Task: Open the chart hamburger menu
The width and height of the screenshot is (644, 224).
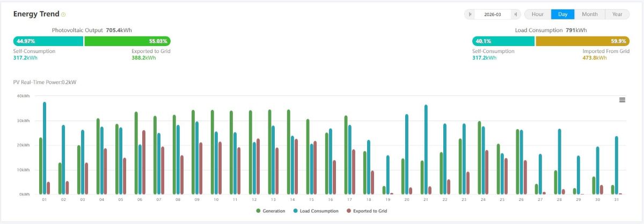Action: pos(622,100)
